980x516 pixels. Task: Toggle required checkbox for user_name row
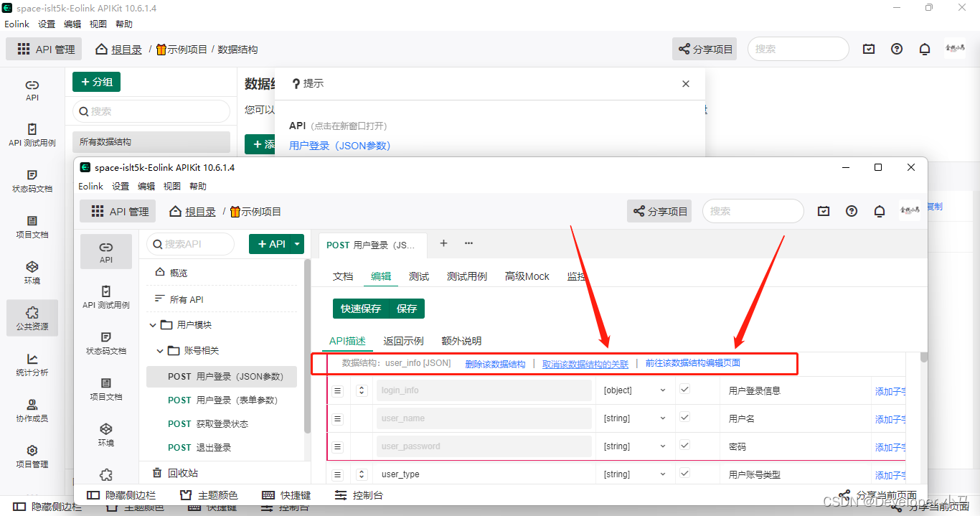tap(684, 418)
